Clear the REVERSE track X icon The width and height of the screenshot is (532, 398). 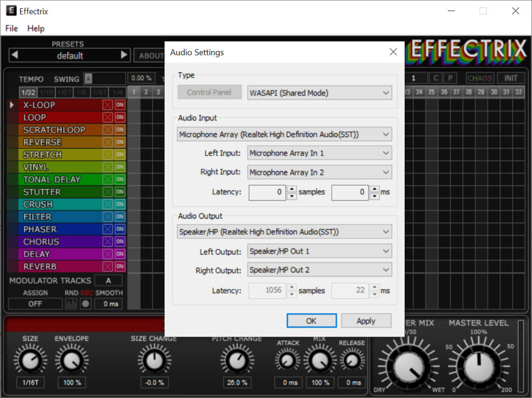(108, 142)
